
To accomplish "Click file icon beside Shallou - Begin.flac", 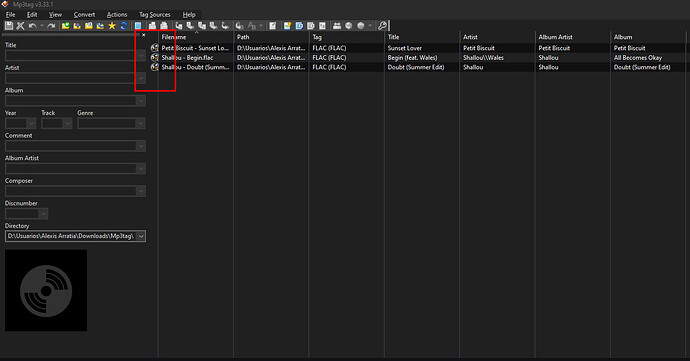I will tap(154, 57).
